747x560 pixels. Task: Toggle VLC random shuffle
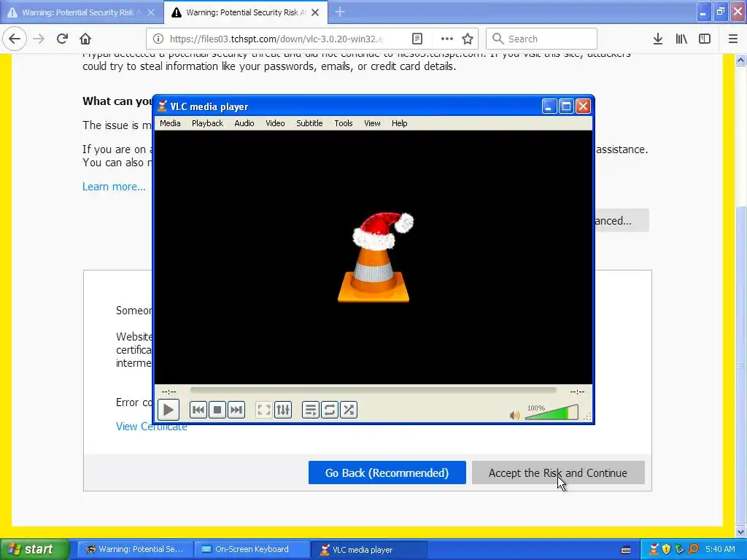click(349, 410)
